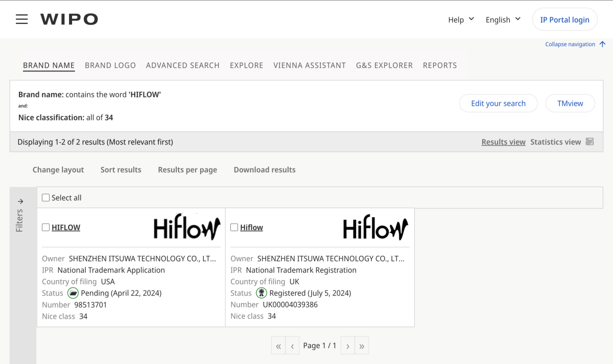
Task: Check the Select all checkbox
Action: click(46, 198)
